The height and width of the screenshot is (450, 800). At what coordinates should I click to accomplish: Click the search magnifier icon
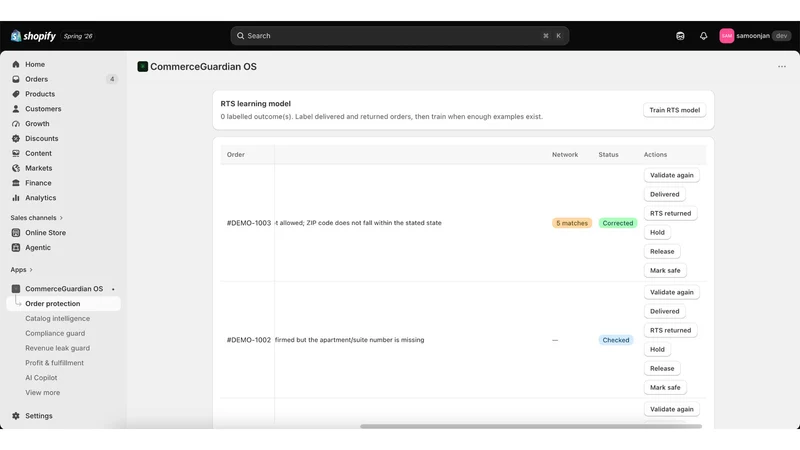240,36
